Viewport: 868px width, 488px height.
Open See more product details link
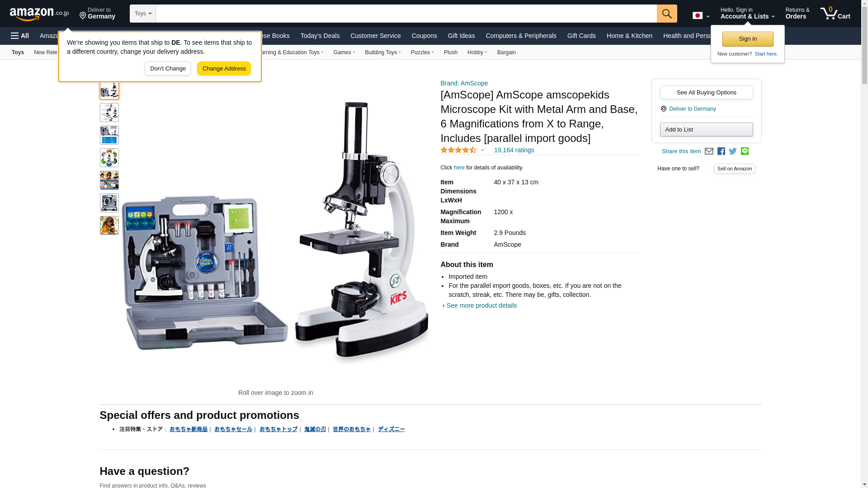tap(481, 305)
